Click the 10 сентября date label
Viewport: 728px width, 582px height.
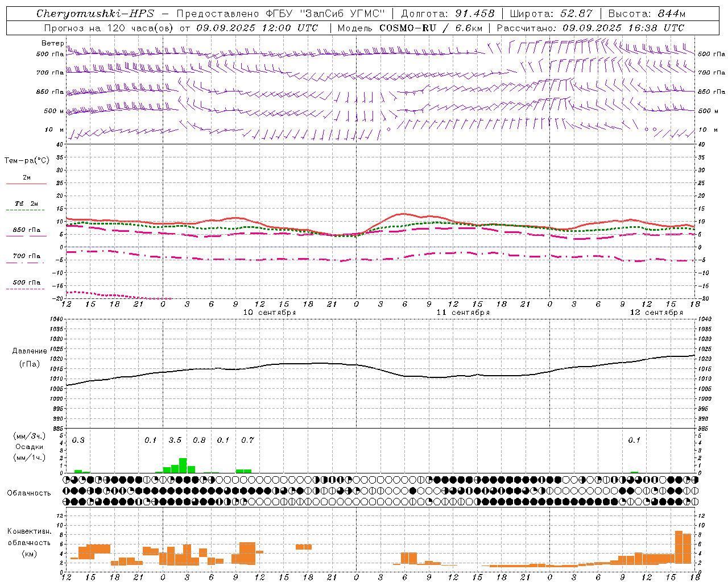click(270, 313)
